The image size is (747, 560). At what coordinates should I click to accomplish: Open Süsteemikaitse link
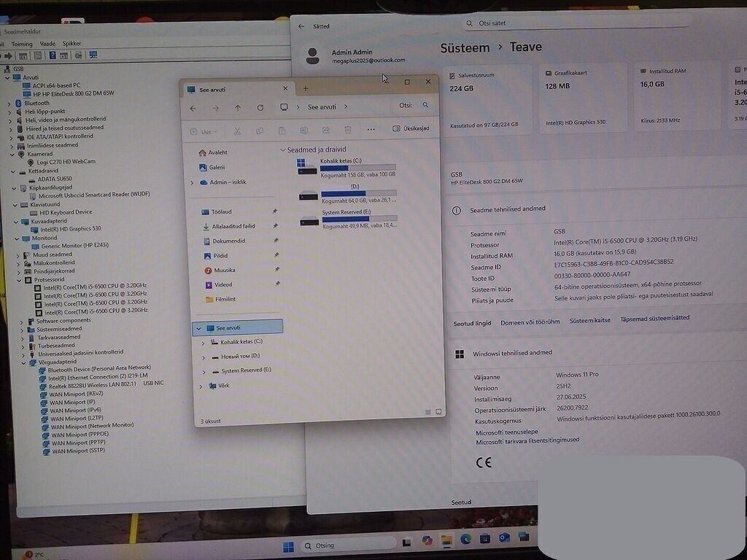[x=589, y=321]
